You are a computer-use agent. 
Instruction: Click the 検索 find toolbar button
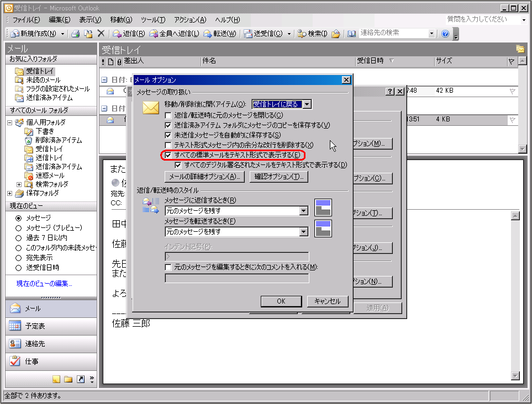(312, 34)
